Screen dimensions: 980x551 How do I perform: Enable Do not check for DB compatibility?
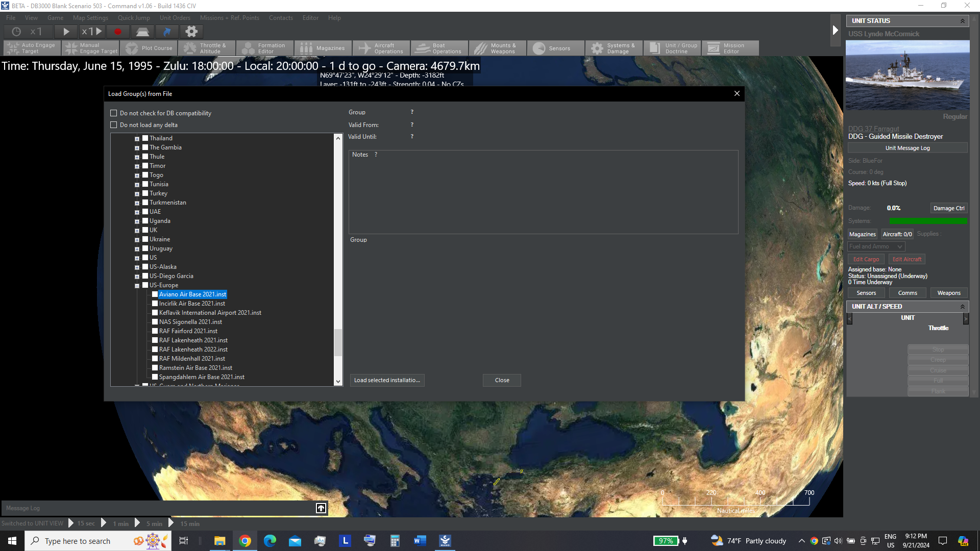[114, 113]
